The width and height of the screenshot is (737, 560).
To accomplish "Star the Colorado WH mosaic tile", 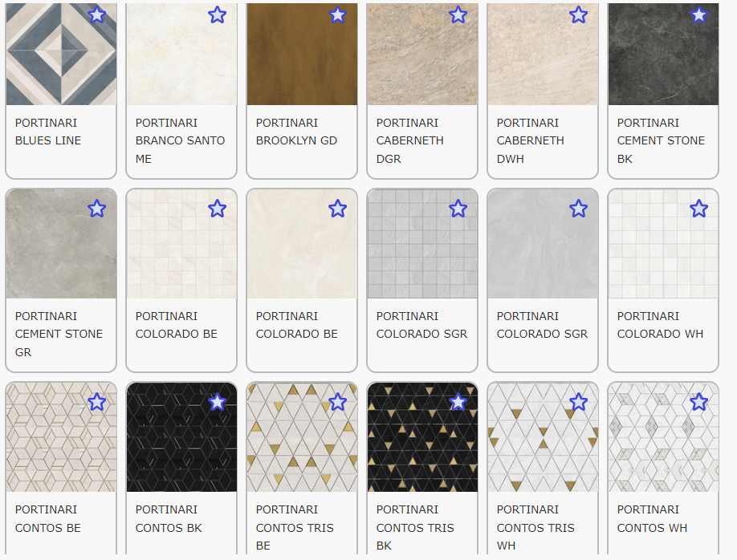I will coord(698,209).
